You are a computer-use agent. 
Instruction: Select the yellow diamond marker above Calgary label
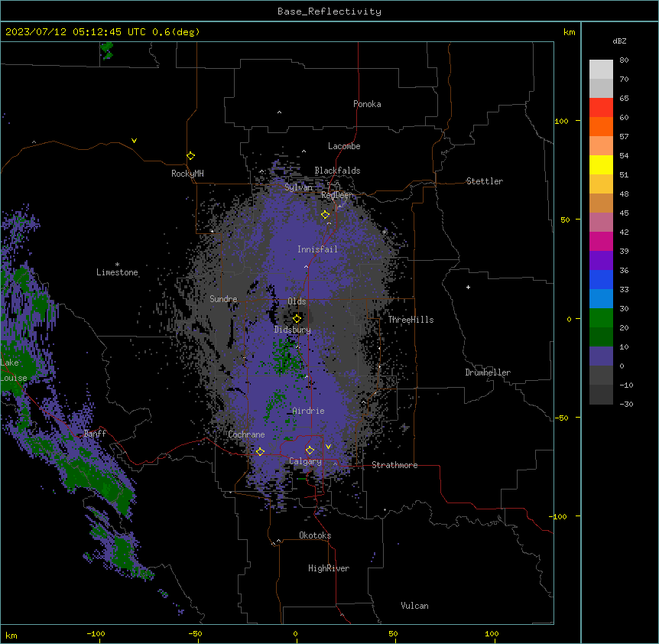310,450
